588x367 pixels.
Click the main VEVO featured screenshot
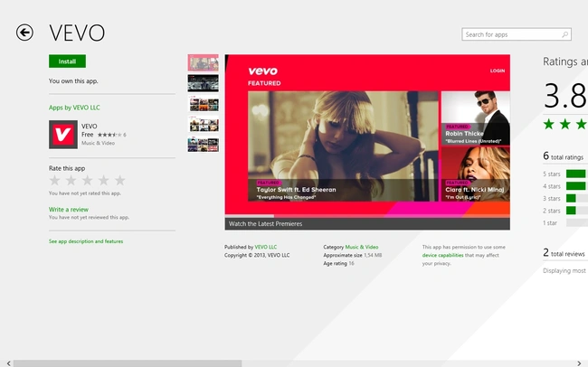point(367,135)
